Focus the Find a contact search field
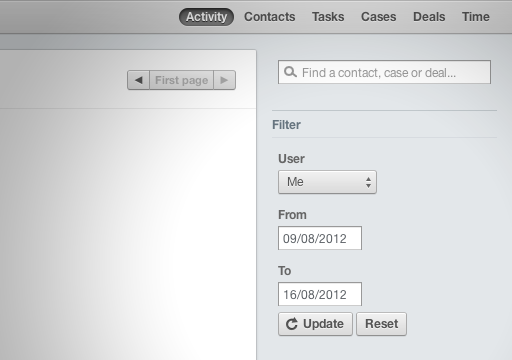Viewport: 512px width, 360px height. (x=384, y=72)
